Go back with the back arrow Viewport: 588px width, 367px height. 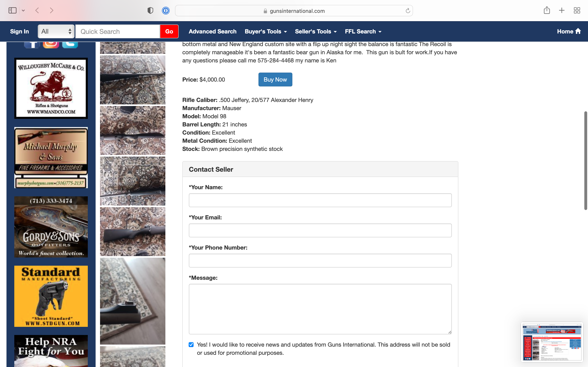tap(37, 10)
